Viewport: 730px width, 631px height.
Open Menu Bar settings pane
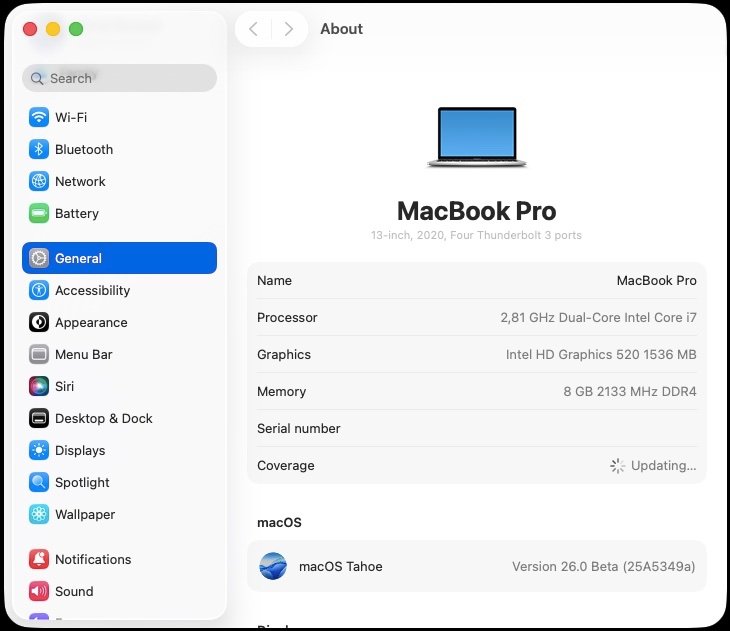point(119,354)
